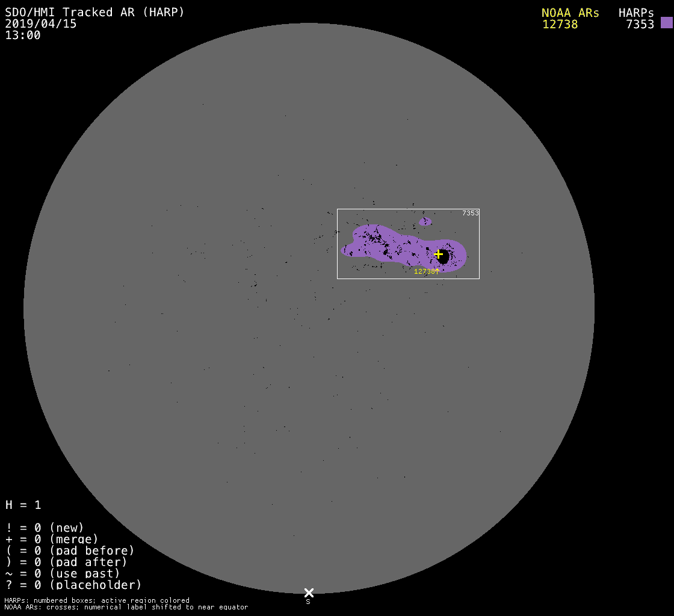Viewport: 674px width, 616px height.
Task: Click the "! = 0 (new)" legend entry
Action: (x=45, y=528)
